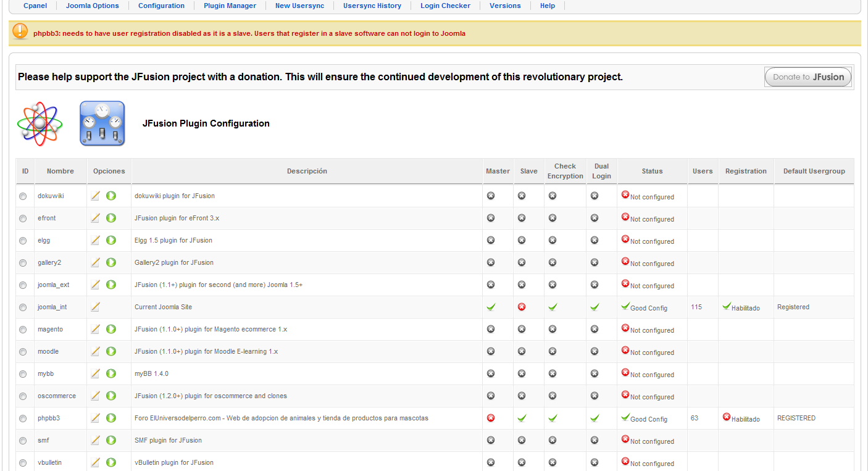Select the smf radio button

[x=23, y=441]
